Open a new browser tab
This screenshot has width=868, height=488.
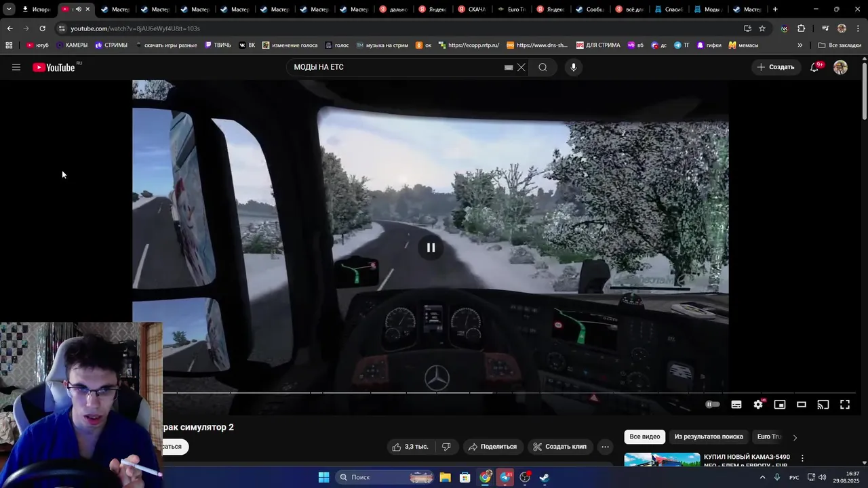[775, 9]
